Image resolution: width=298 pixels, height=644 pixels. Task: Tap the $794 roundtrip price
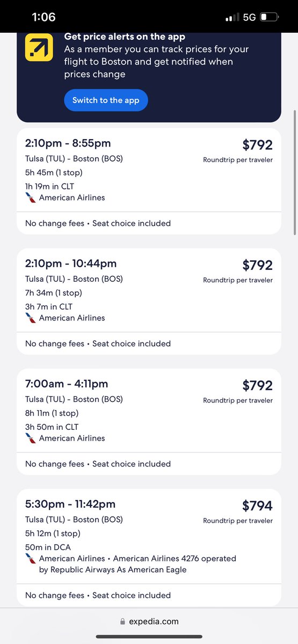tap(257, 506)
